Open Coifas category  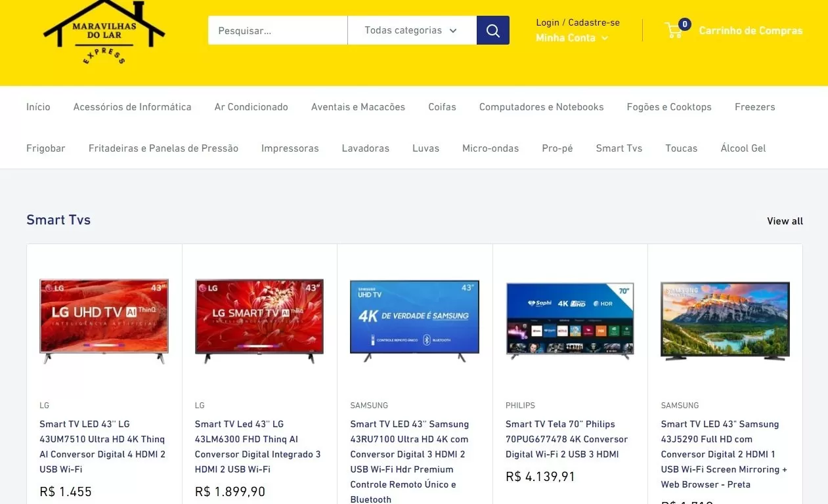(x=442, y=107)
